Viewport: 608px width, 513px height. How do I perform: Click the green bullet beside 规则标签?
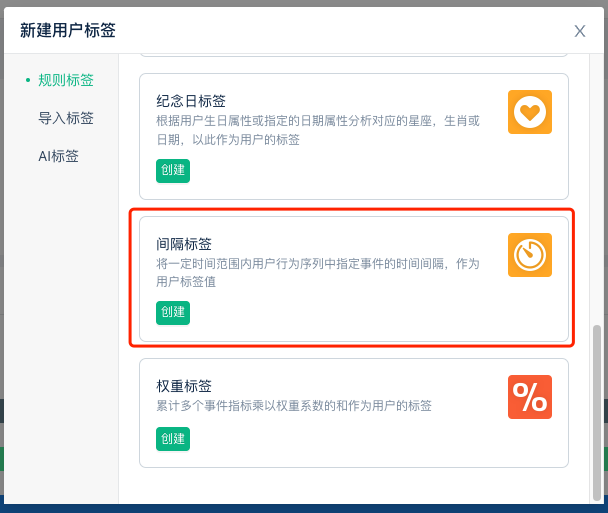click(x=28, y=80)
